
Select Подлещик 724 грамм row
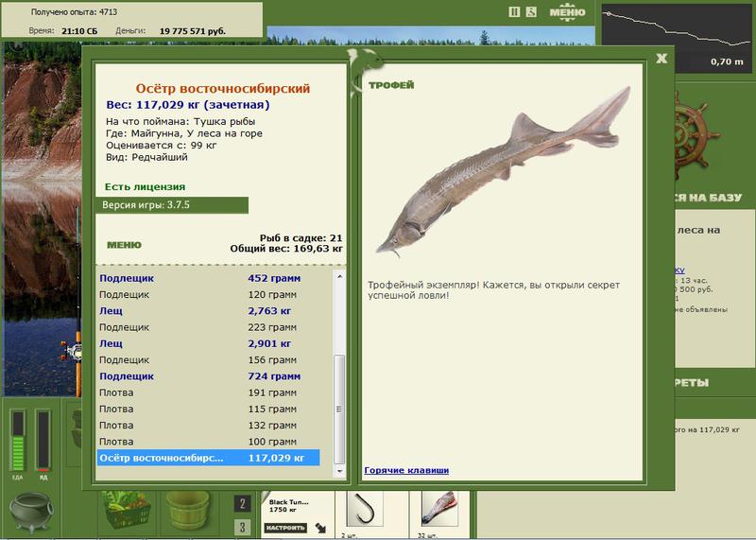coord(208,376)
